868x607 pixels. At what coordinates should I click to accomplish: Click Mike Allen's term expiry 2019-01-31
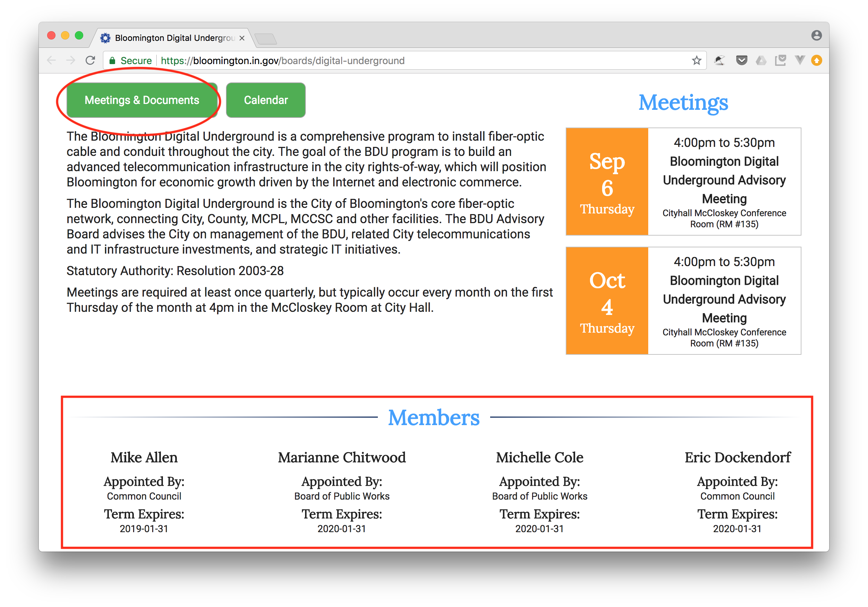144,529
